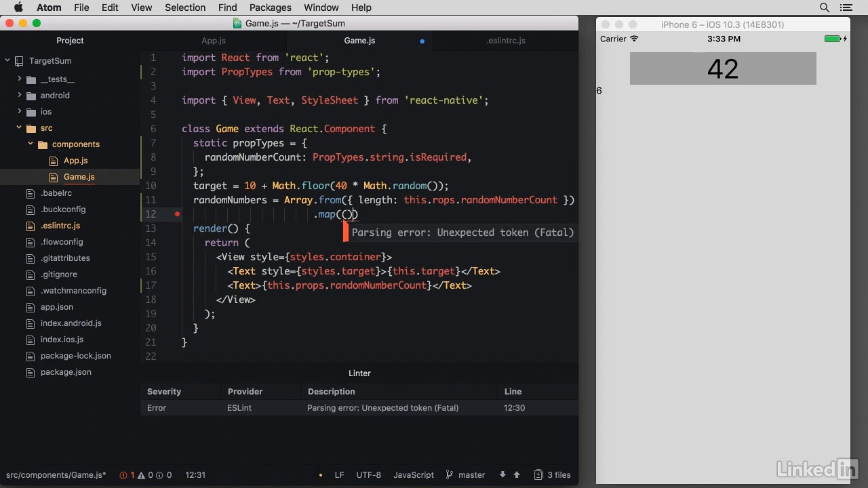
Task: Click the Project panel header
Action: (70, 41)
